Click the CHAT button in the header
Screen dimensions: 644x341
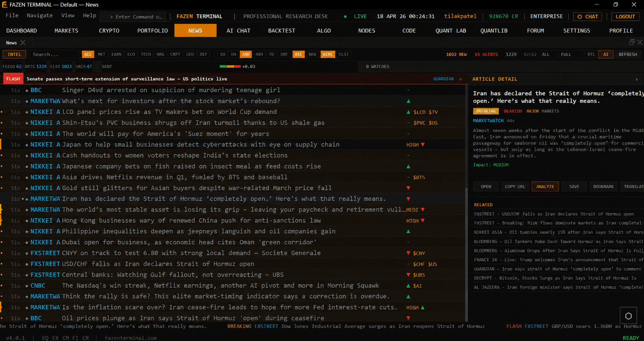588,17
